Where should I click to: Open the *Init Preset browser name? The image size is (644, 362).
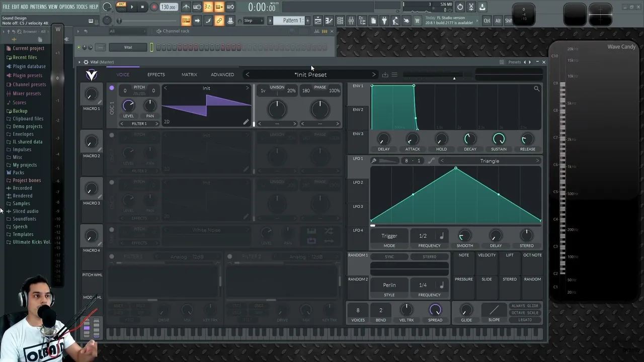310,74
